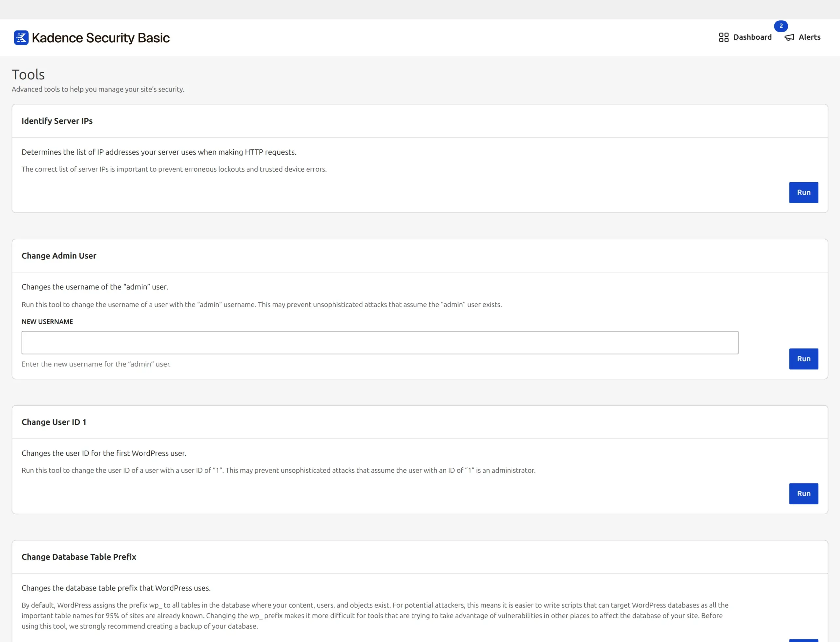Click the 'Enter the new username' help text
Viewport: 840px width, 642px height.
(x=96, y=364)
